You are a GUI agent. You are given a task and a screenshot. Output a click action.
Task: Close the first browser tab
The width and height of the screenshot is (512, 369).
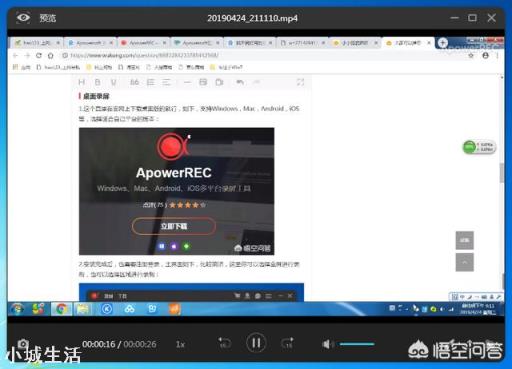[x=58, y=43]
